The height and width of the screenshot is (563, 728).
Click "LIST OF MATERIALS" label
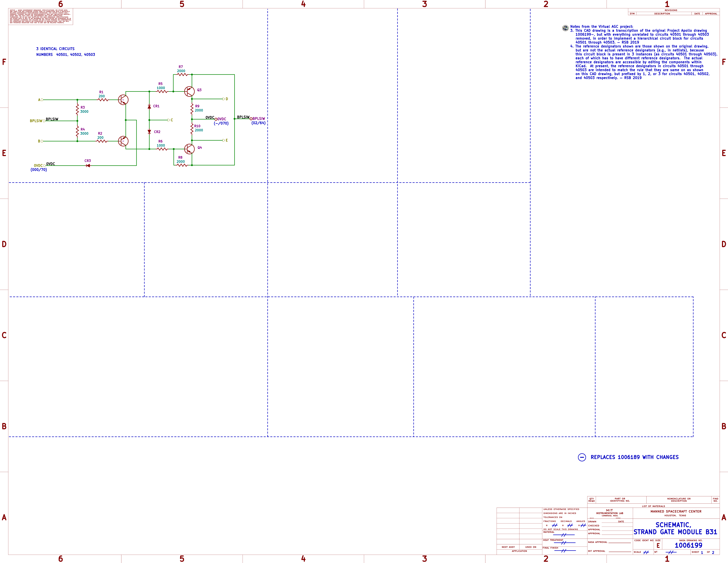pyautogui.click(x=653, y=506)
